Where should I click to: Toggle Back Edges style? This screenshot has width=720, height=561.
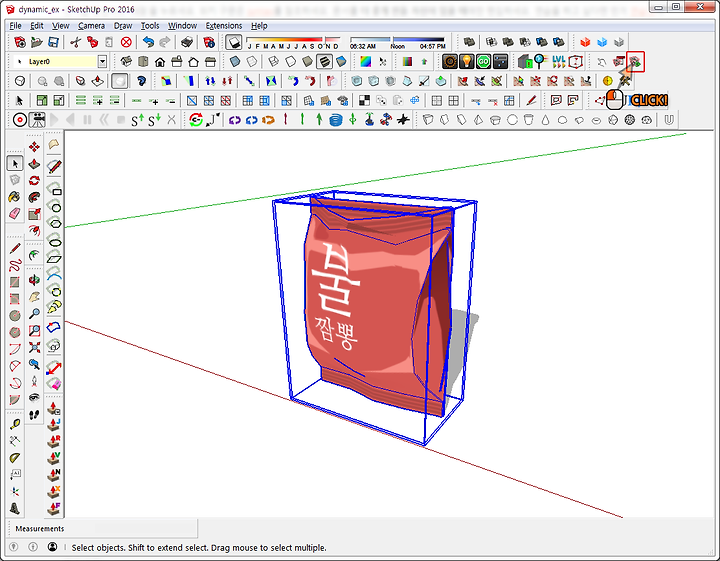(252, 62)
